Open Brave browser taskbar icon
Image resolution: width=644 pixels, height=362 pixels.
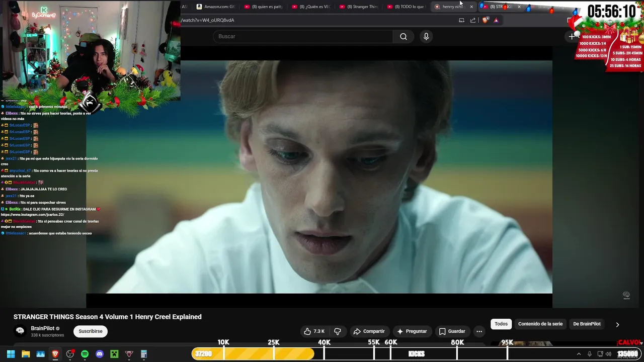55,354
